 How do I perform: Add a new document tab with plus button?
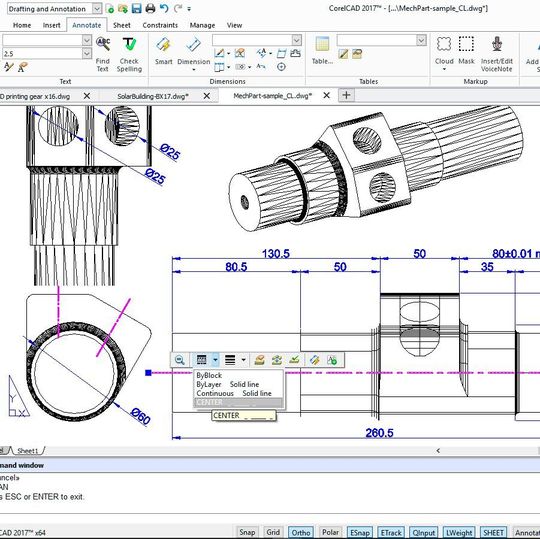coord(346,95)
